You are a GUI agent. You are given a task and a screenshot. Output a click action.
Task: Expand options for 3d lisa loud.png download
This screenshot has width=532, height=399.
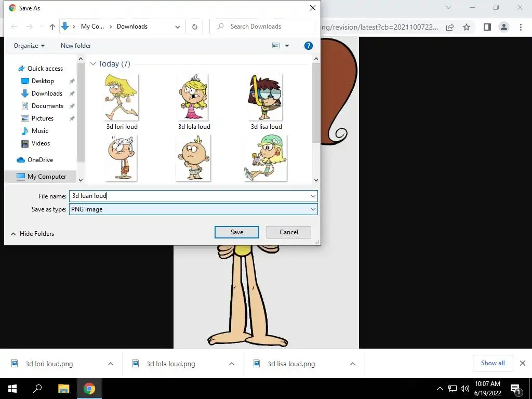coord(353,364)
